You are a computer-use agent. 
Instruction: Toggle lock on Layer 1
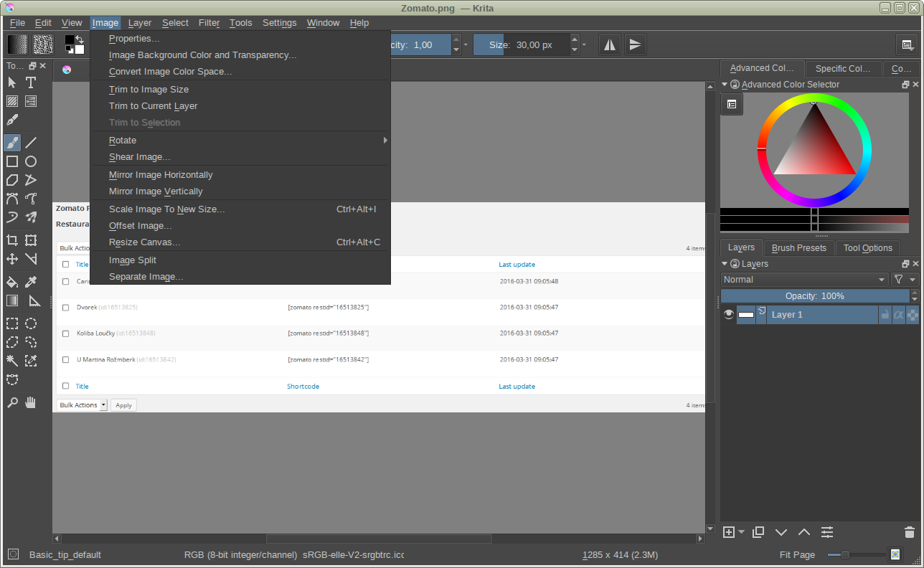(885, 315)
